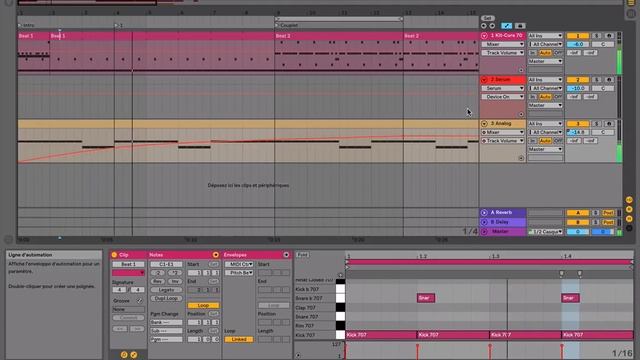The width and height of the screenshot is (640, 360).
Task: Click the Legato button
Action: 166,290
